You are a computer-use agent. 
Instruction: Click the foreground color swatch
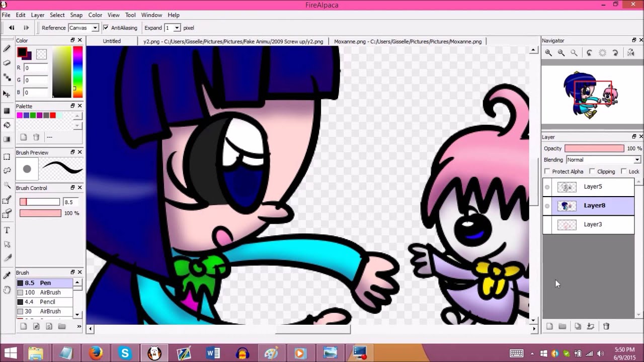pos(22,52)
